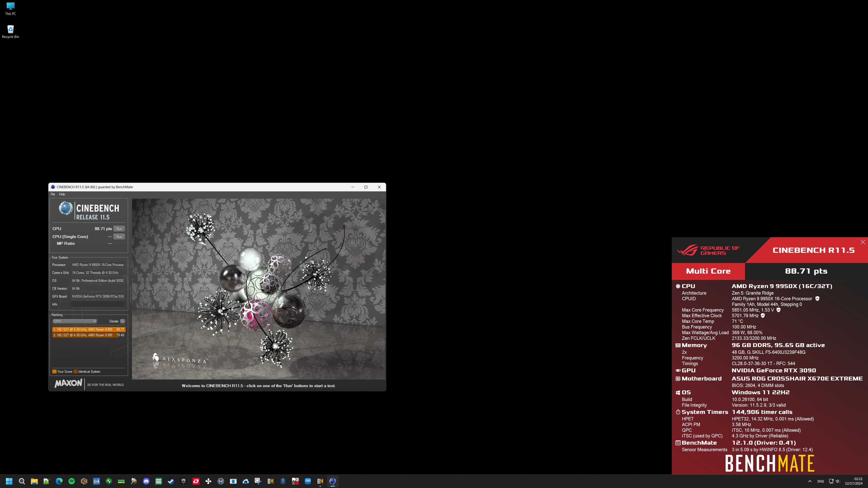Image resolution: width=868 pixels, height=488 pixels.
Task: Open the green pulse monitor app in taskbar
Action: (x=109, y=481)
